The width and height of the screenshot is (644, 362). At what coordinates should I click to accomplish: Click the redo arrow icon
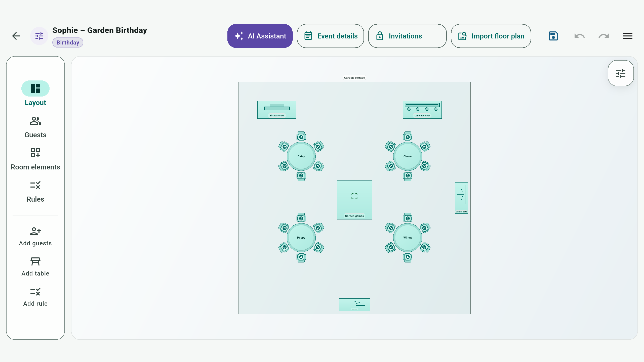(604, 36)
